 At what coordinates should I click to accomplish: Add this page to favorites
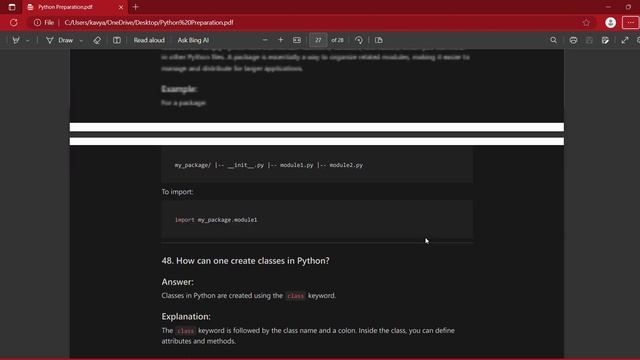[x=586, y=23]
